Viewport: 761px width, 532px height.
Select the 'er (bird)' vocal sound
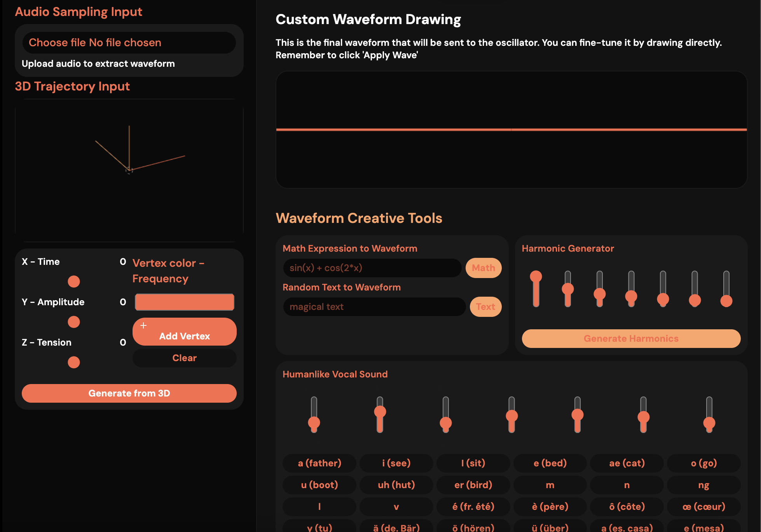click(473, 485)
